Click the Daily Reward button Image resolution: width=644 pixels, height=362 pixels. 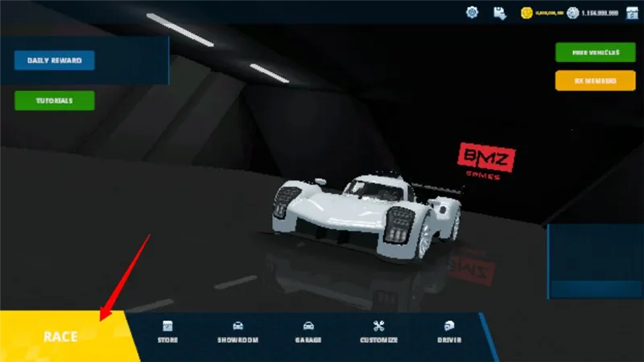(x=54, y=60)
